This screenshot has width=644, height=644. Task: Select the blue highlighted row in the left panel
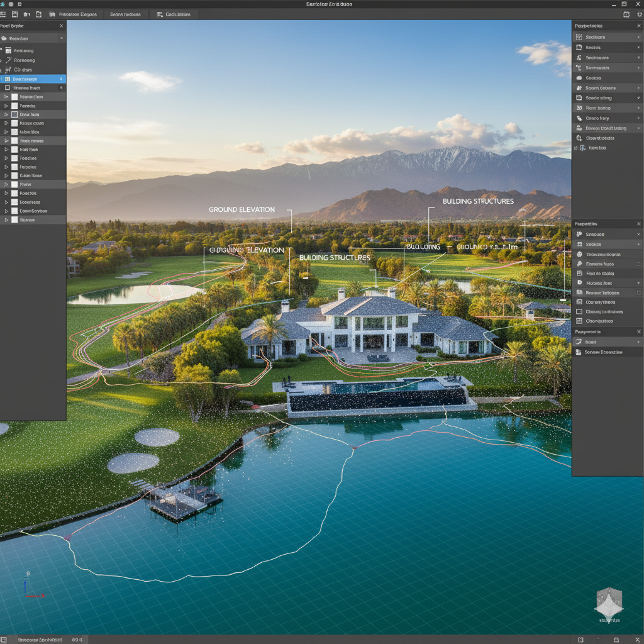tap(33, 79)
